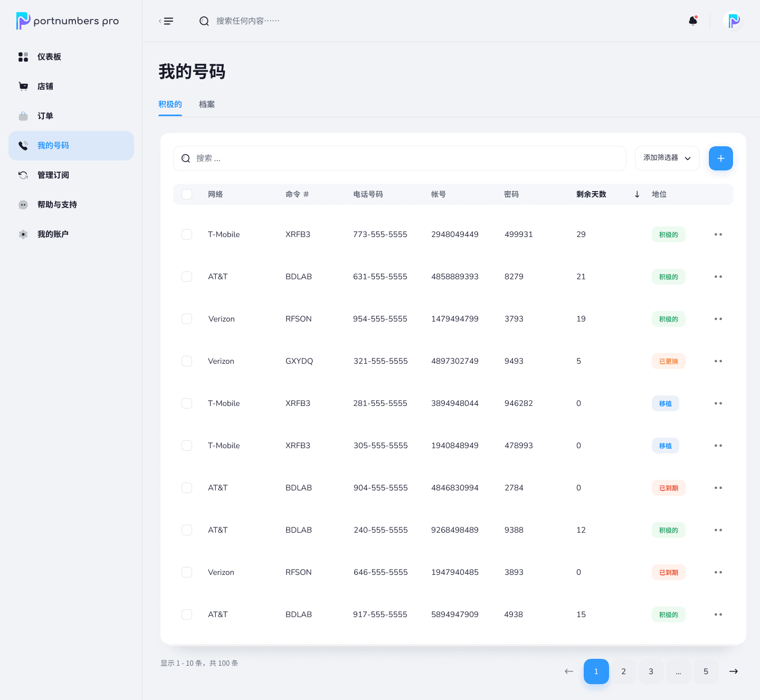Open row actions for 631-555-5555
The width and height of the screenshot is (760, 700).
718,277
